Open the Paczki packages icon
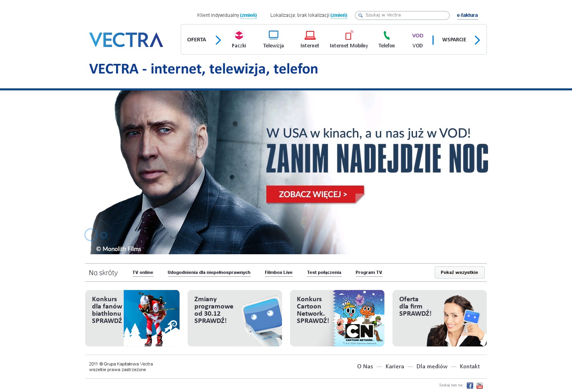 pyautogui.click(x=239, y=35)
